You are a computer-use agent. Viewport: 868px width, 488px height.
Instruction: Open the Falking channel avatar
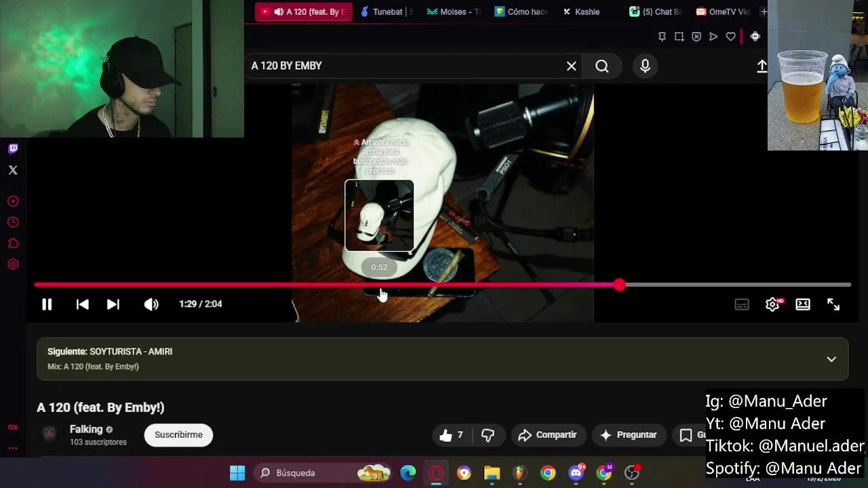[50, 434]
